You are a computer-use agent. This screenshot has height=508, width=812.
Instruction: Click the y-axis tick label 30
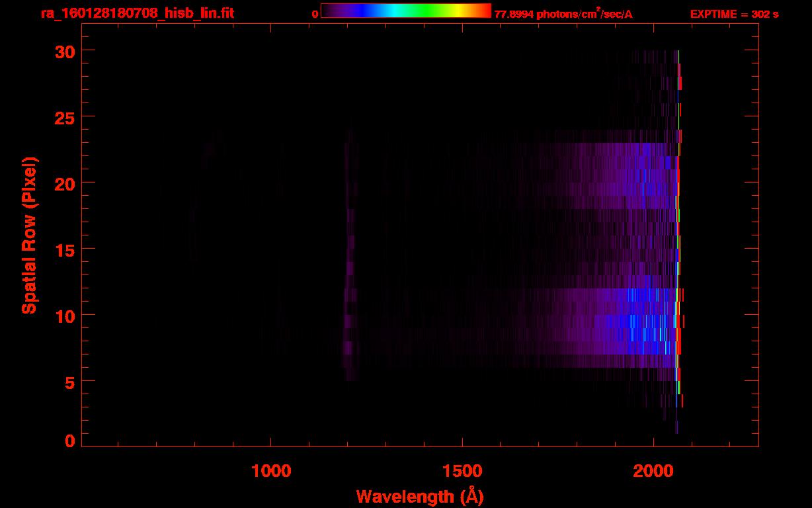64,51
